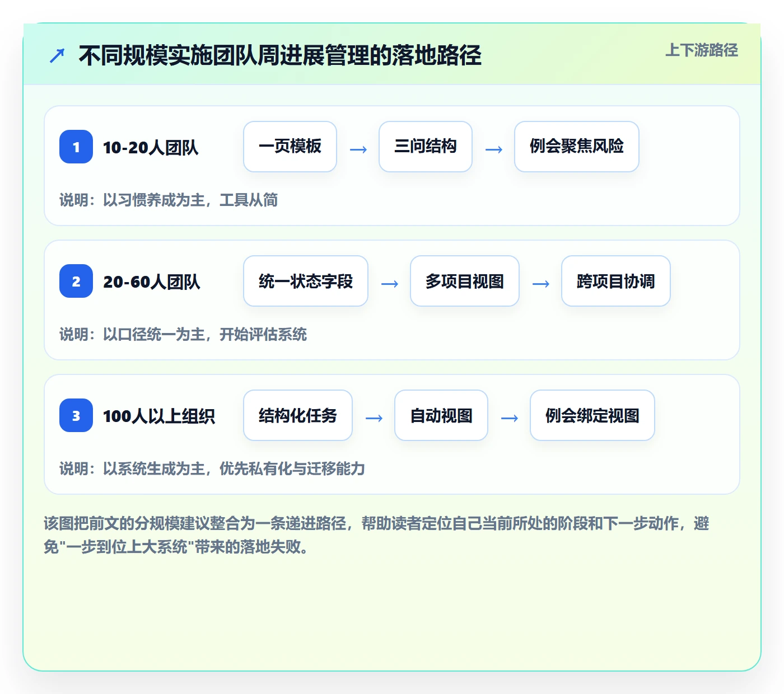The height and width of the screenshot is (694, 784).
Task: Click the note 以口径统一为主，开始评估系统
Action: point(183,334)
